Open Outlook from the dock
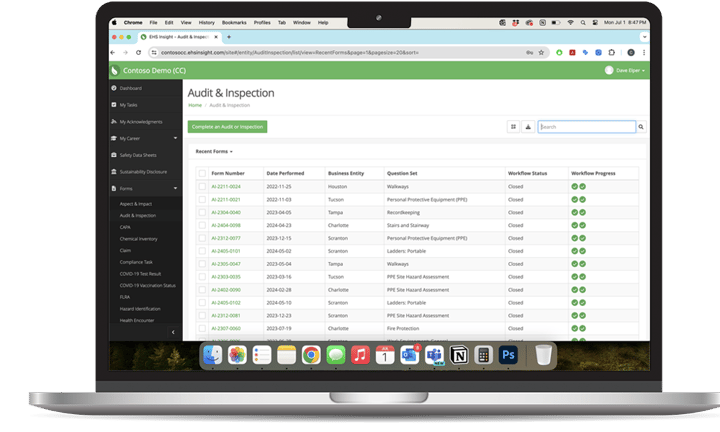 coord(410,355)
